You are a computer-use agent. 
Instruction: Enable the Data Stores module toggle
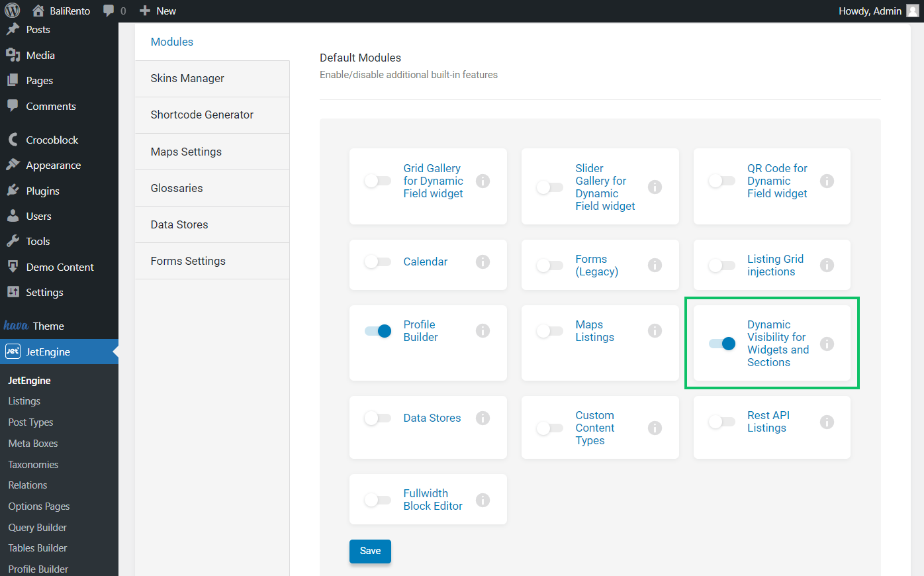pyautogui.click(x=378, y=418)
